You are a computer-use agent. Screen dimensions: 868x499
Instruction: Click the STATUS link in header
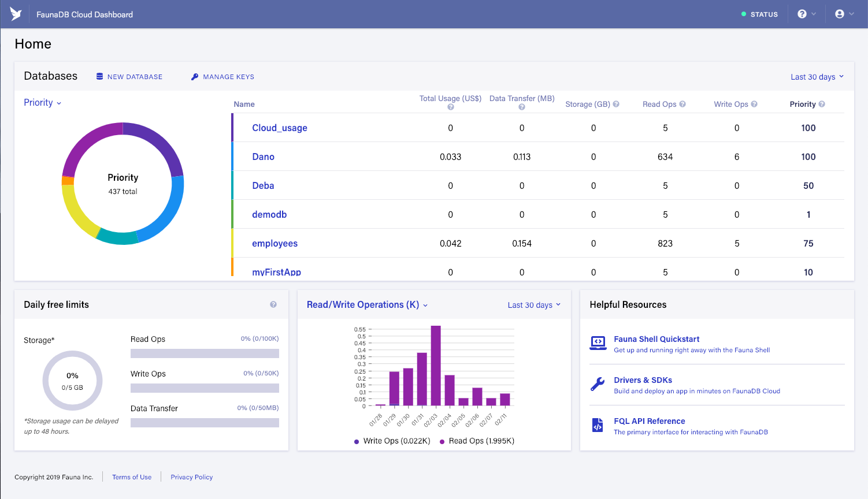764,14
